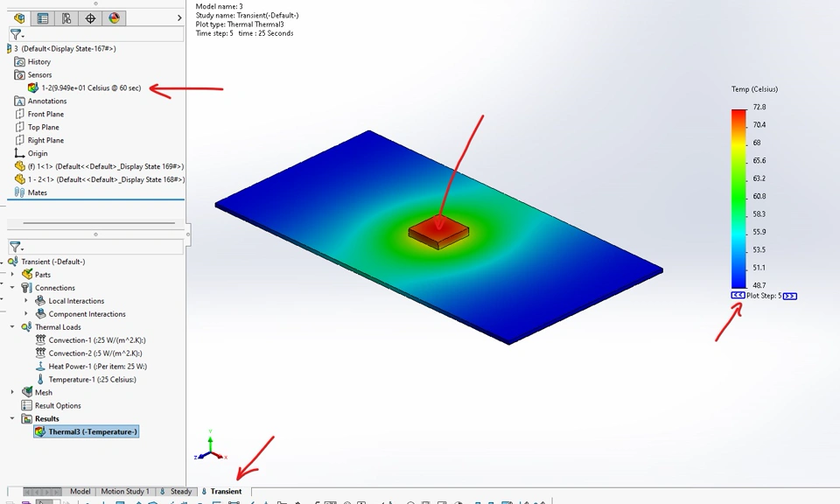The height and width of the screenshot is (504, 840).
Task: Switch to the Motion Study 1 tab
Action: (125, 491)
